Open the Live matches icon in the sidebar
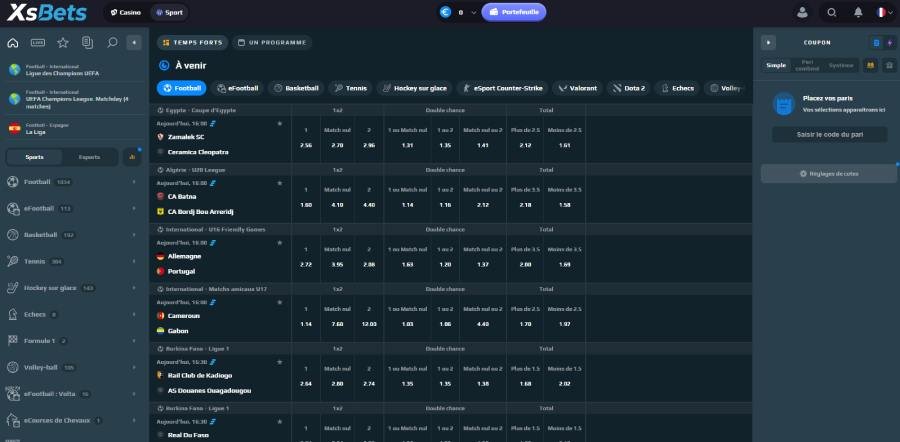The width and height of the screenshot is (900, 442). point(38,42)
